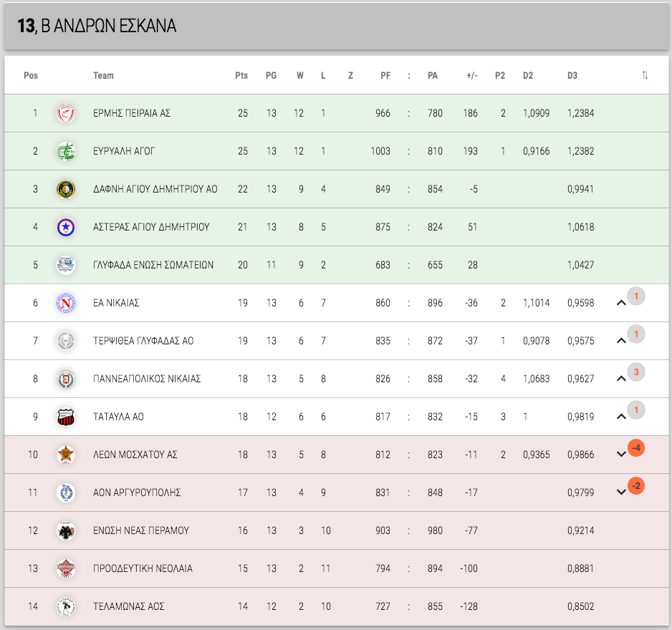Open the ΠΡΟΟΔΕΥΤΙΚΗ ΝΕΟΛΑΙΑ team name link
This screenshot has height=630, width=672.
pyautogui.click(x=143, y=568)
